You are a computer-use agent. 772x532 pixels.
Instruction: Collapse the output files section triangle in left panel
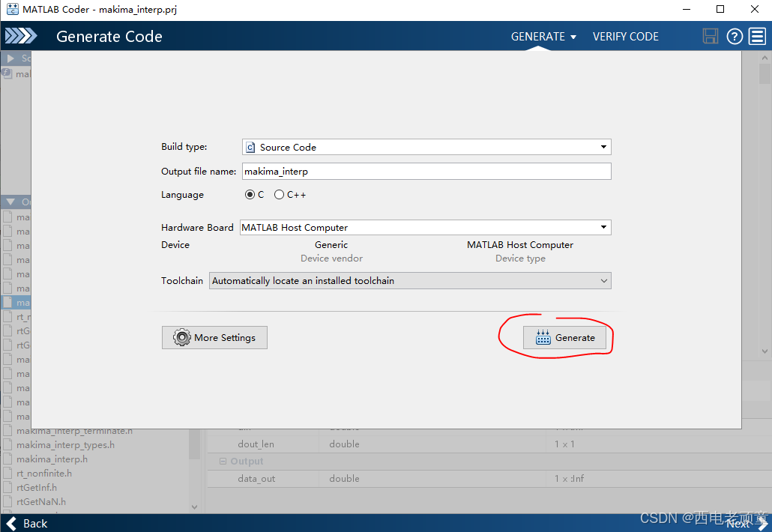[10, 202]
